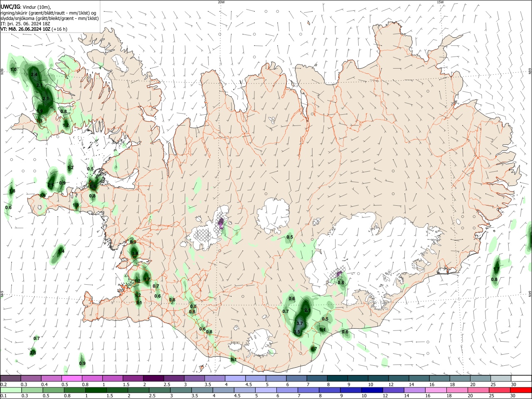Viewport: 532px width, 399px height.
Task: Click the 1.0 value near the top-left map corner
Action: pos(13,69)
